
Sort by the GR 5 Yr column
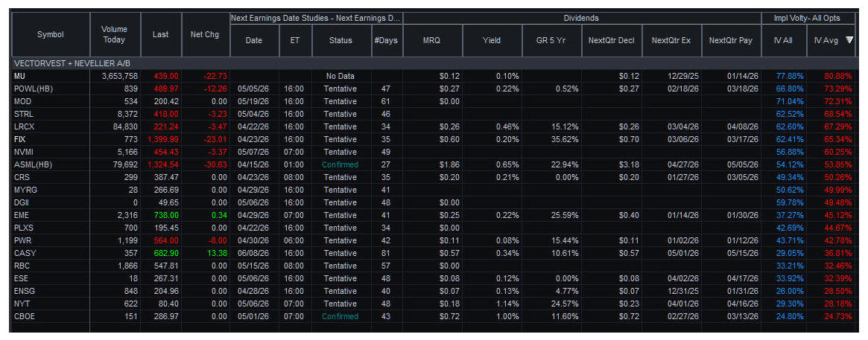click(x=550, y=41)
